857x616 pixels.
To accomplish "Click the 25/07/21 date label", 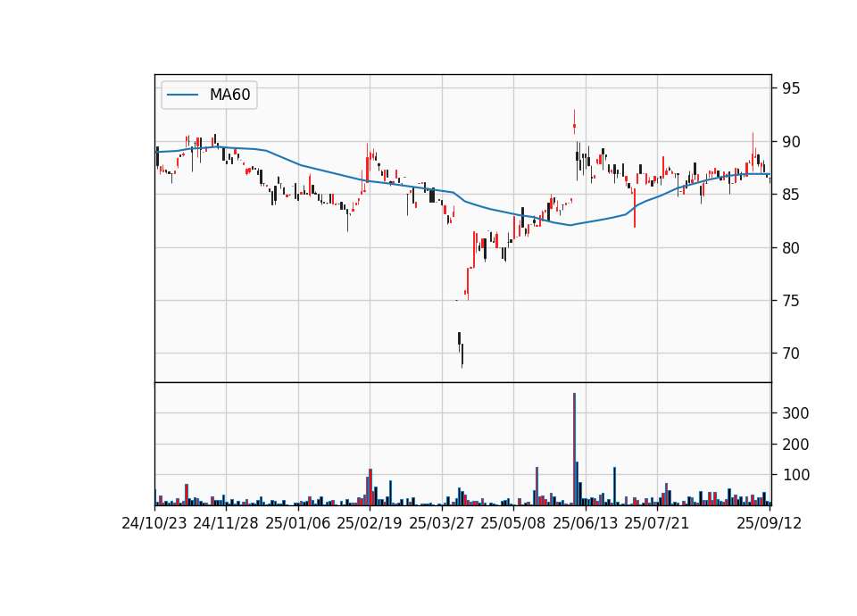I will click(x=657, y=523).
